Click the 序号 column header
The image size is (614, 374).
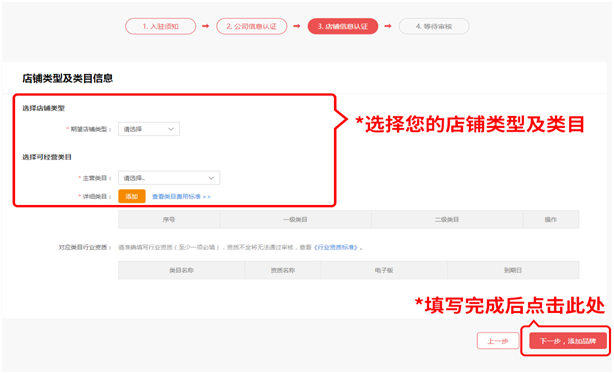[169, 220]
